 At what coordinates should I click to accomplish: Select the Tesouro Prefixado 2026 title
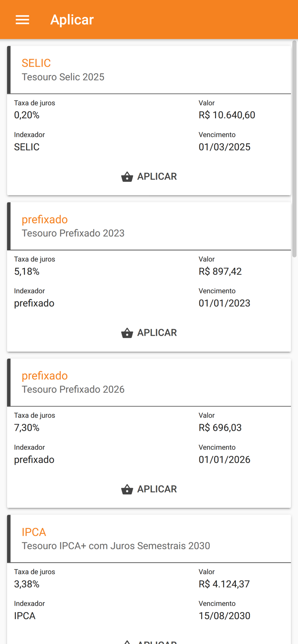click(73, 389)
